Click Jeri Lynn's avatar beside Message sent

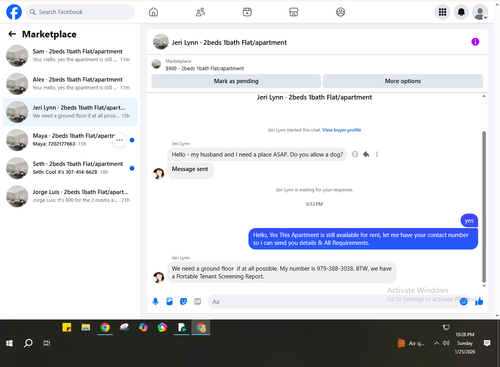(x=158, y=173)
